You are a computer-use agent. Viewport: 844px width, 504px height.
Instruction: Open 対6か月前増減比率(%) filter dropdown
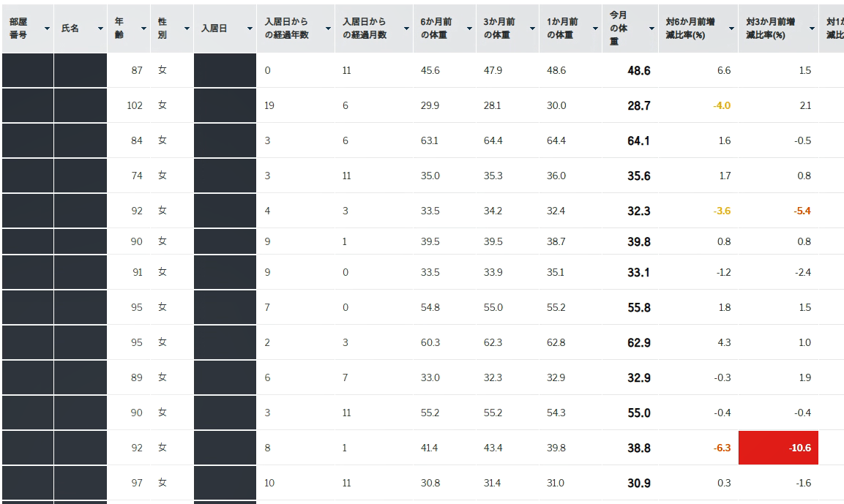click(x=731, y=29)
